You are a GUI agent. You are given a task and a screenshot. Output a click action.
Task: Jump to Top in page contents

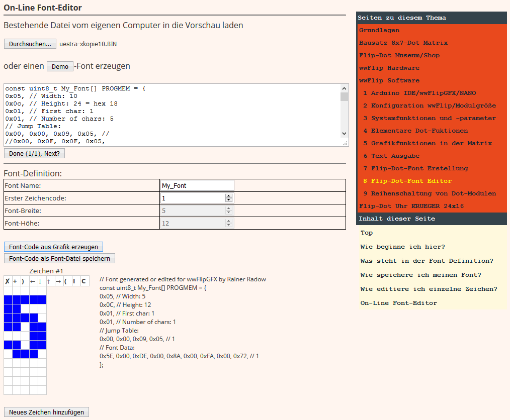click(367, 233)
